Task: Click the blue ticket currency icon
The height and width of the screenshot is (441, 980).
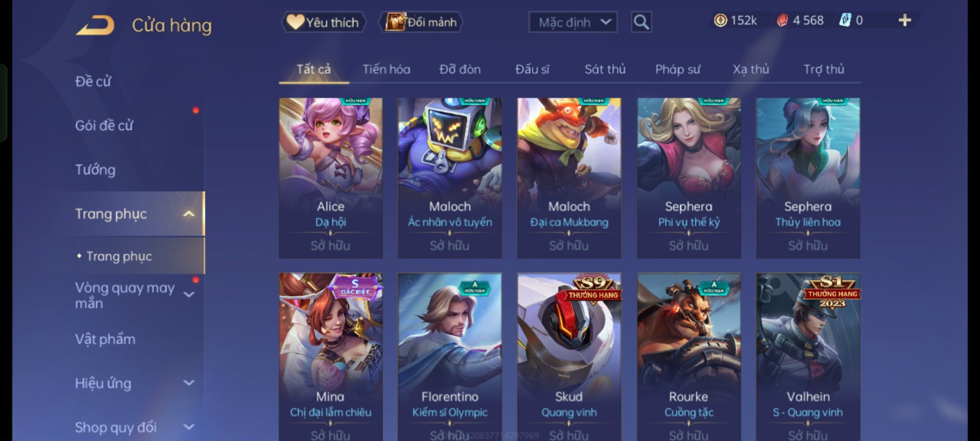Action: tap(845, 20)
